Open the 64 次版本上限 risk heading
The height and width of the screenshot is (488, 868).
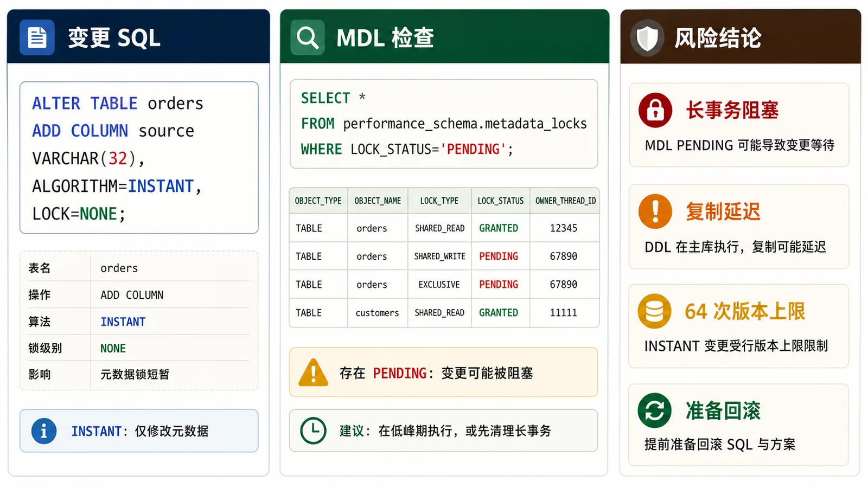coord(744,311)
